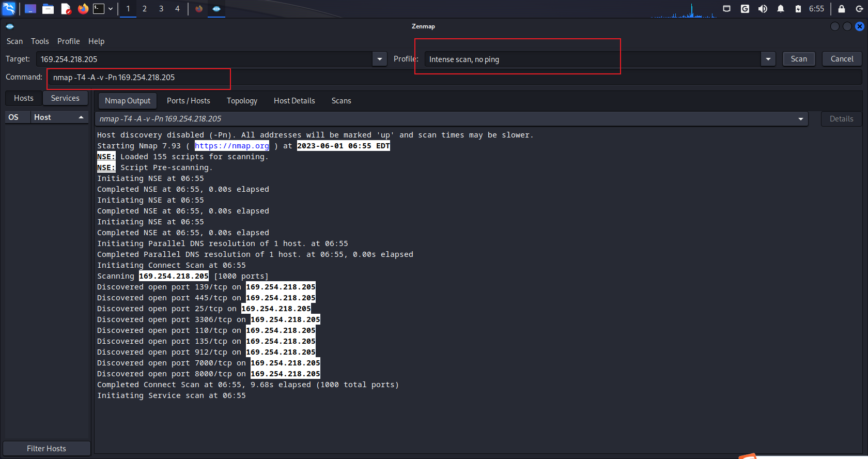This screenshot has height=459, width=868.
Task: Open the https://nmap.org link
Action: 232,146
